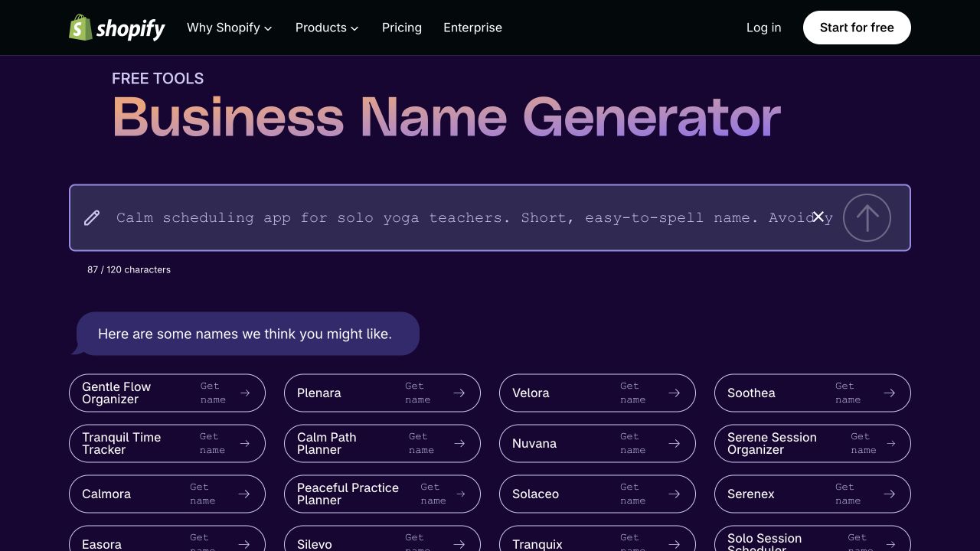Screen dimensions: 980x551
Task: Click the arrow on Serene Session Organizer card
Action: click(891, 444)
